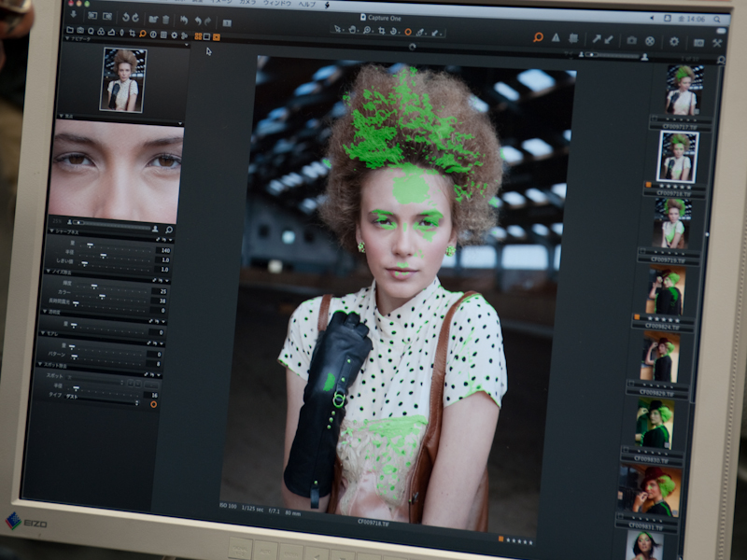Open the Metadata info tool tab

(153, 35)
